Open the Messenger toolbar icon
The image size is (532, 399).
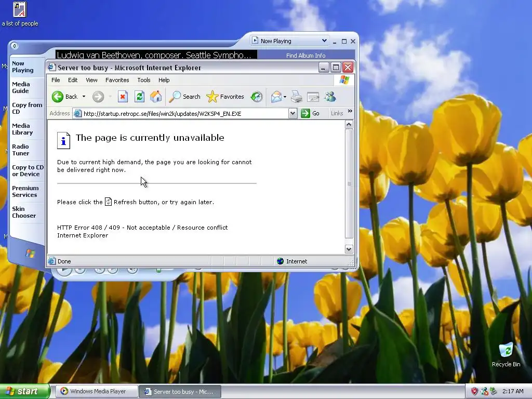click(x=330, y=97)
